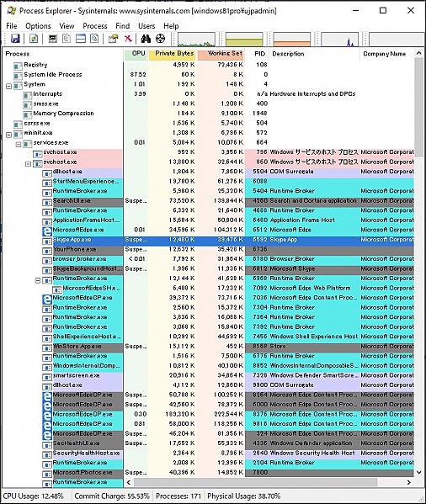Sort by Process column header

coord(62,54)
